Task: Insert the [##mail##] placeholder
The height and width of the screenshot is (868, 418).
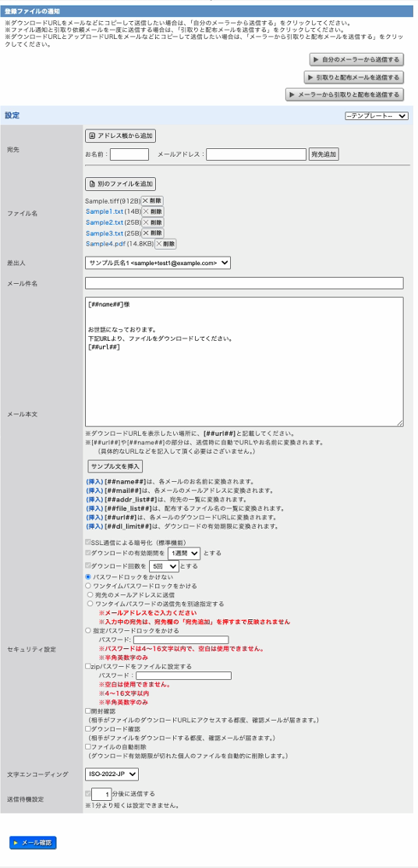Action: tap(94, 491)
